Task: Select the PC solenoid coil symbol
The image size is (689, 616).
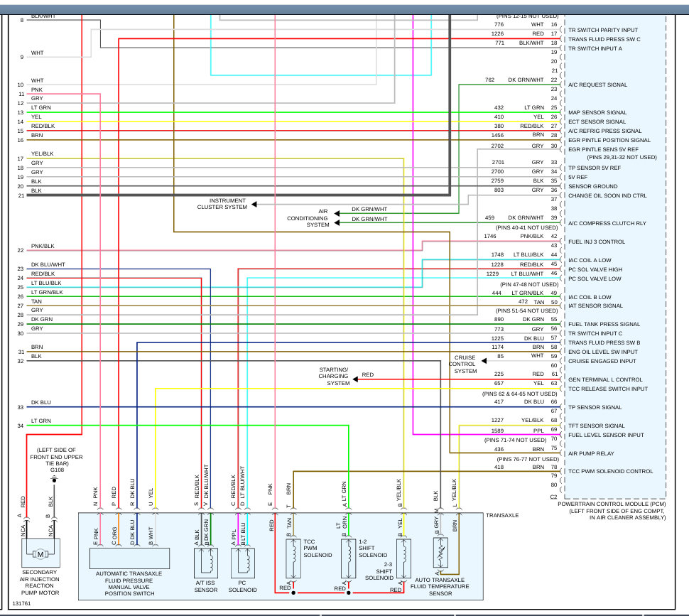Action: 242,563
